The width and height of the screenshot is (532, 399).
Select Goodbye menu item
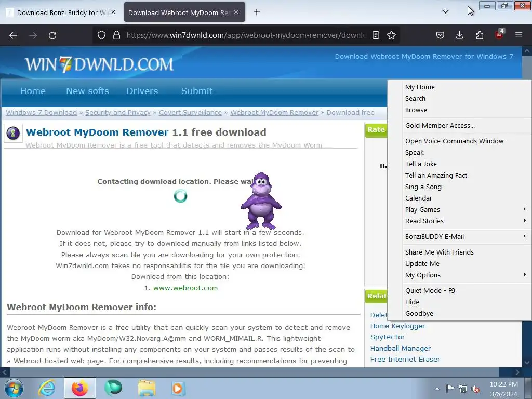[419, 313]
